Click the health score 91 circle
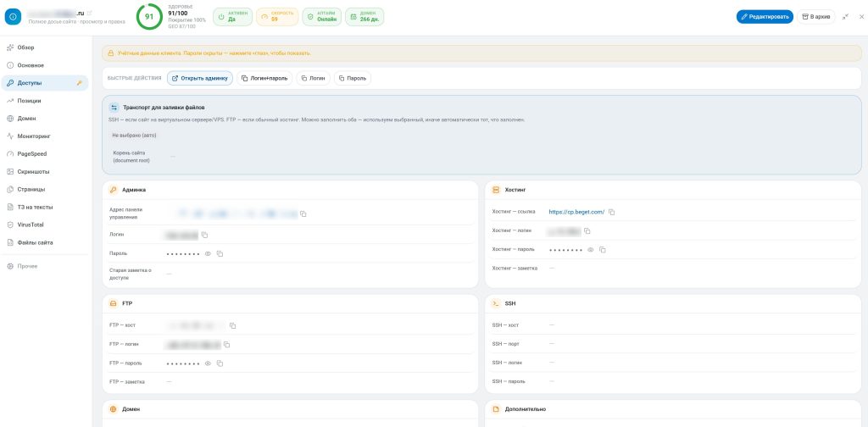The height and width of the screenshot is (427, 868). point(149,17)
